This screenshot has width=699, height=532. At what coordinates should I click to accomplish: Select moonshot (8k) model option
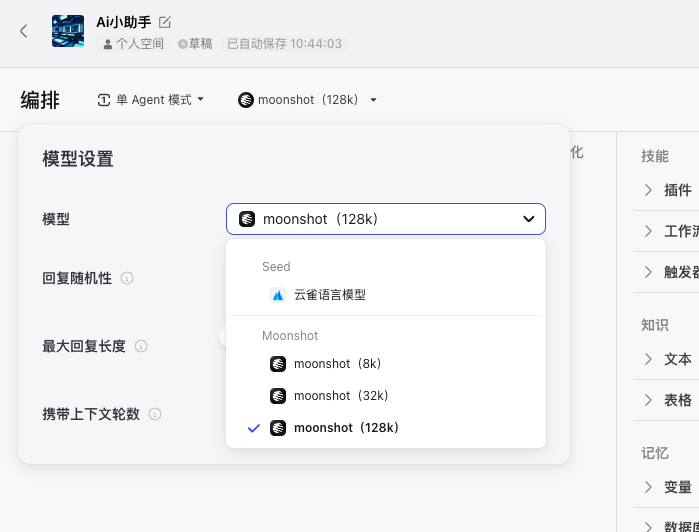[x=386, y=364]
